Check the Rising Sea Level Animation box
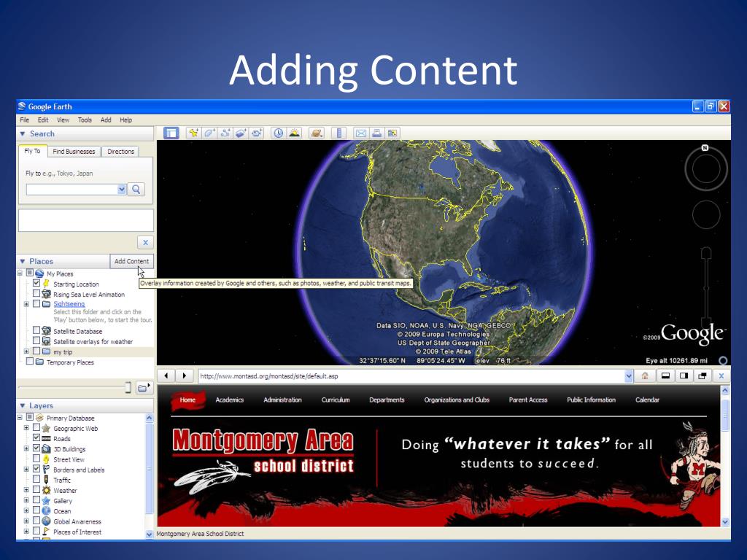The image size is (747, 560). tap(36, 294)
